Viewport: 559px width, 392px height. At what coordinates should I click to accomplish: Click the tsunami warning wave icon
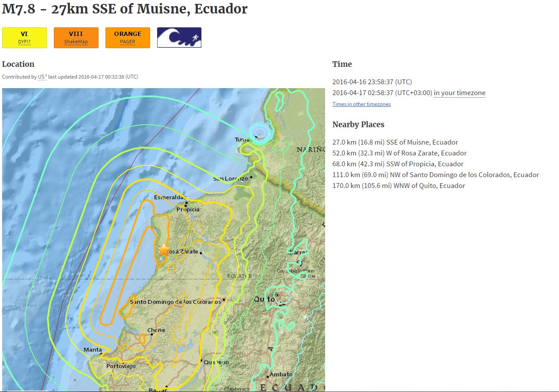179,38
